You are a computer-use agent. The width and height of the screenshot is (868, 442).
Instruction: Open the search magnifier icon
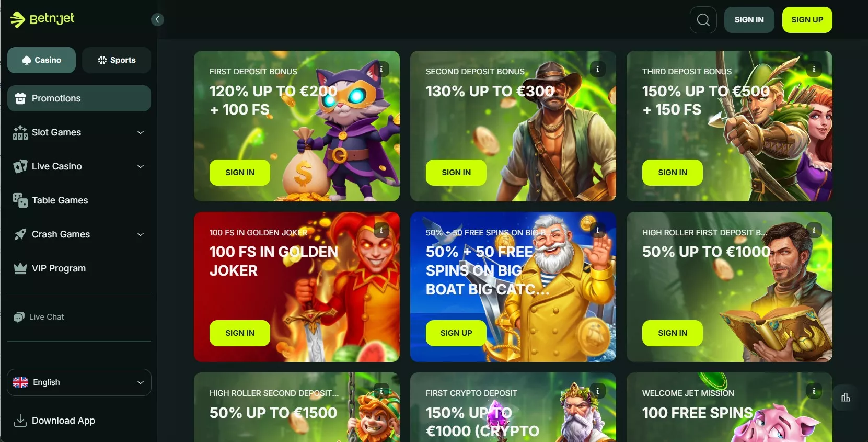[x=703, y=20]
